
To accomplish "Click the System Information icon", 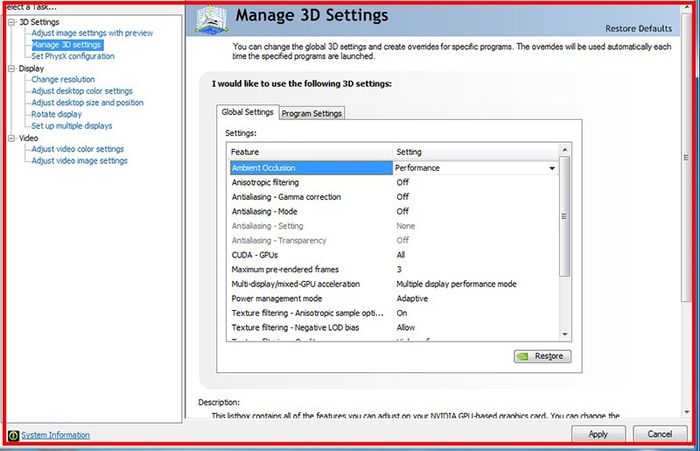I will point(13,435).
